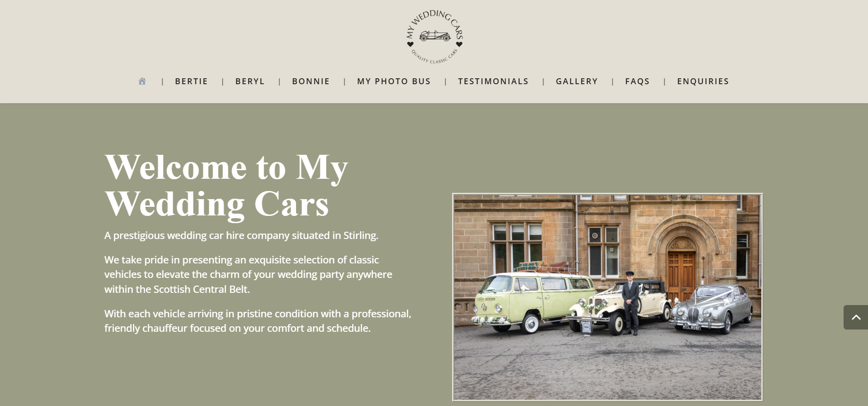Click the wedding cars photo
The height and width of the screenshot is (406, 868).
[608, 297]
